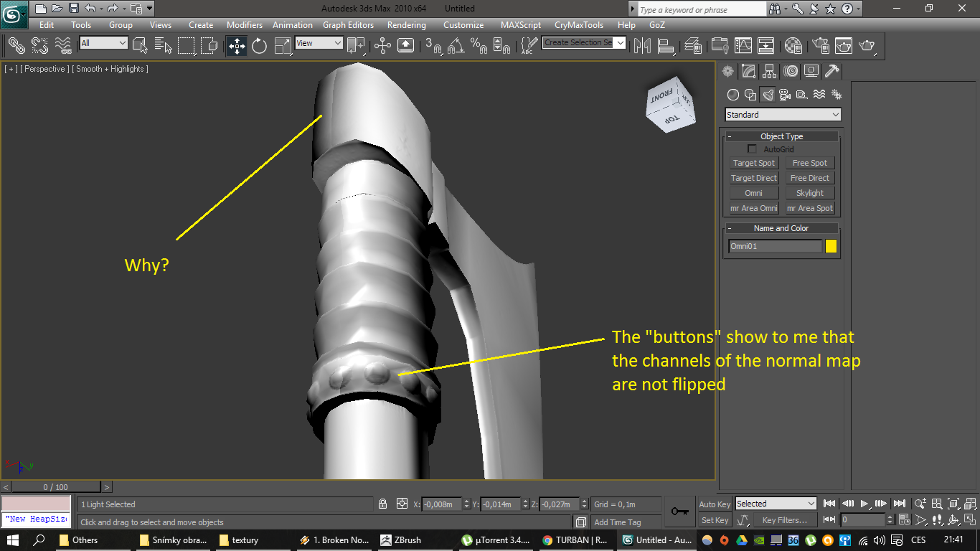Toggle the 3D Snaps button

coord(433,46)
